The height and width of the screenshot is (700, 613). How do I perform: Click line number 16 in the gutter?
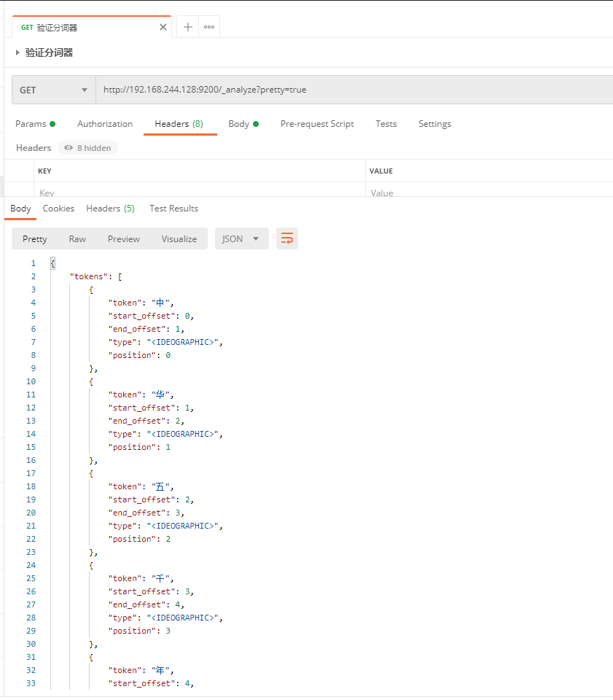coord(31,460)
